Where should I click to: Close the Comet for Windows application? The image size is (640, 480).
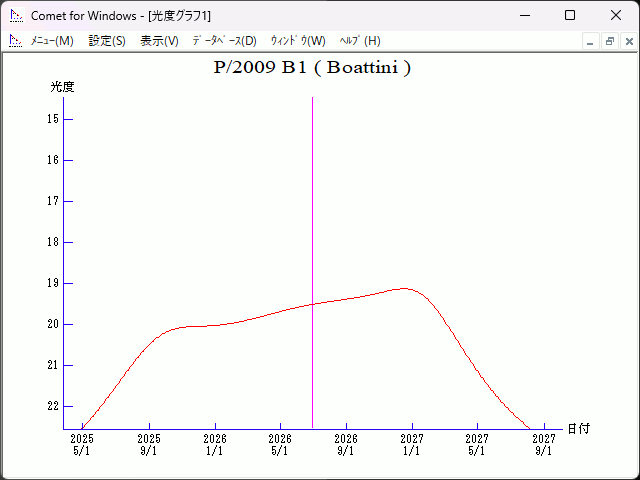(616, 15)
